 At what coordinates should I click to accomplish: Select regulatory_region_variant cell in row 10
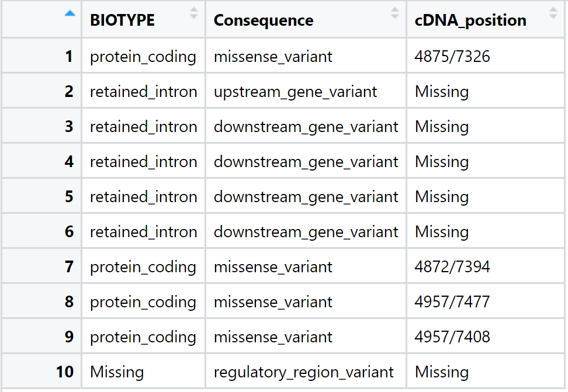(x=306, y=372)
